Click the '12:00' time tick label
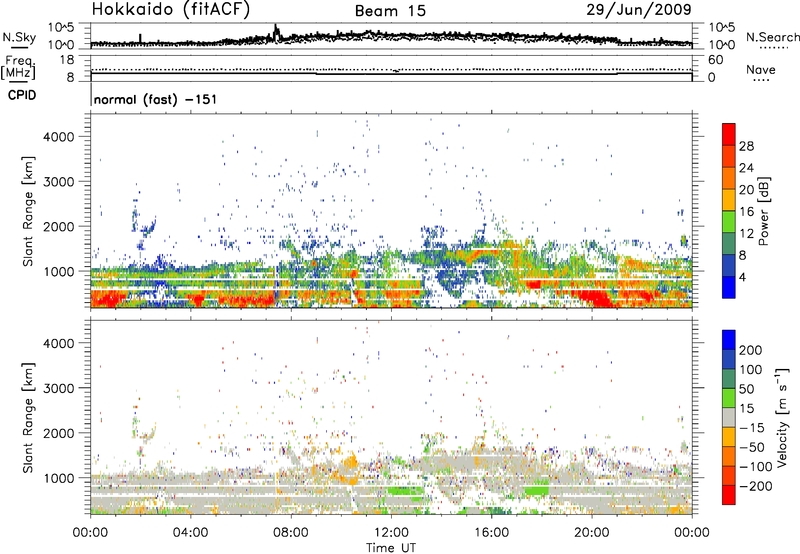The height and width of the screenshot is (554, 800). point(391,533)
